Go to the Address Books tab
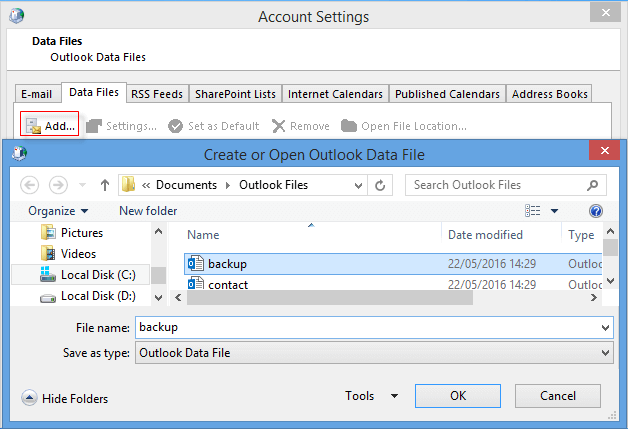 pyautogui.click(x=550, y=94)
